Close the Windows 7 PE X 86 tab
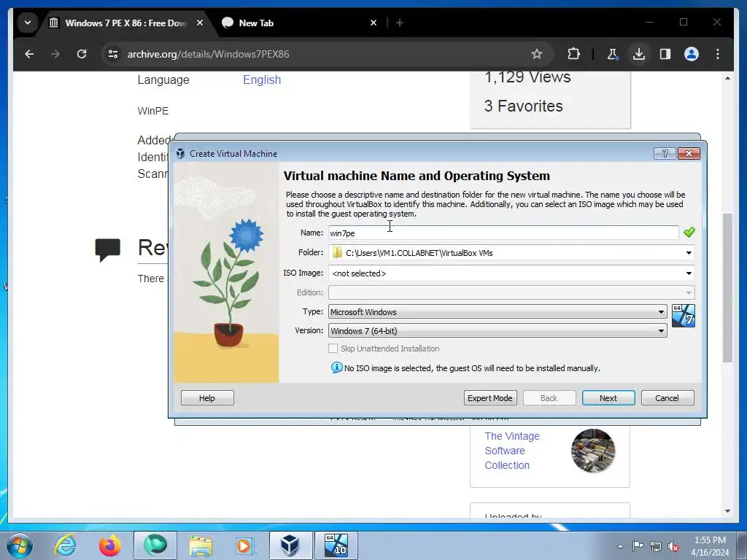Viewport: 747px width, 560px height. click(x=200, y=23)
